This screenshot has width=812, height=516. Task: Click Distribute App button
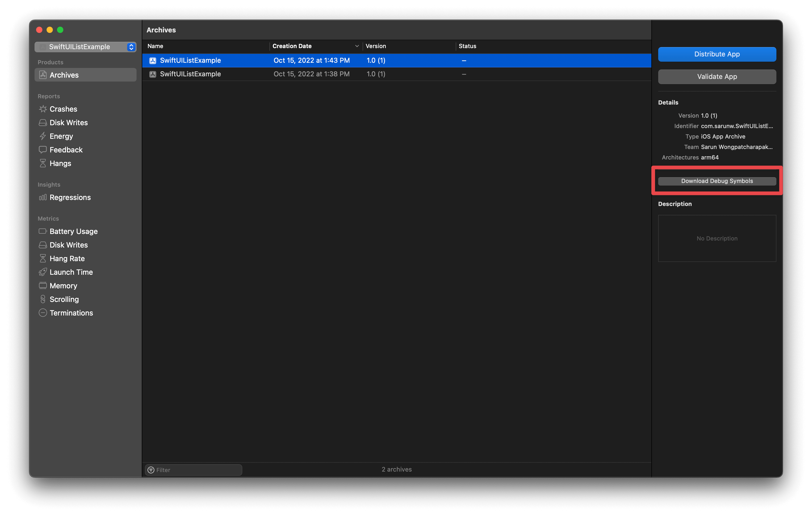(x=717, y=54)
